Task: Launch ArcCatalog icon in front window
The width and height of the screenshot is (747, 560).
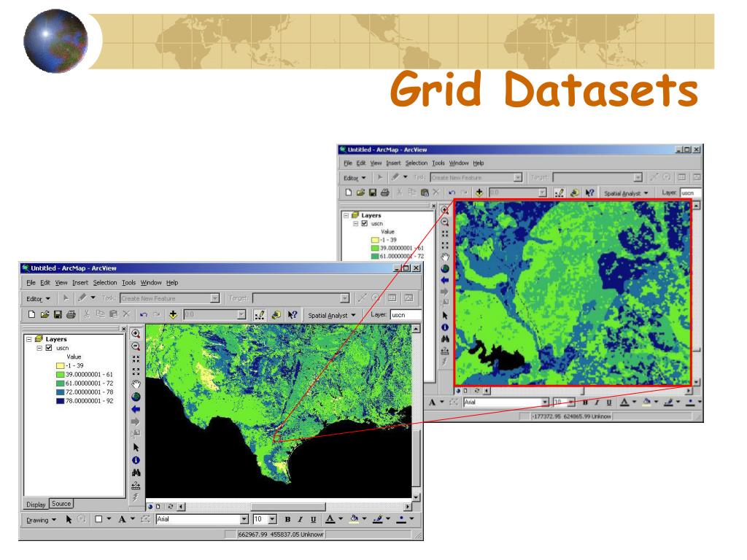Action: pos(276,315)
